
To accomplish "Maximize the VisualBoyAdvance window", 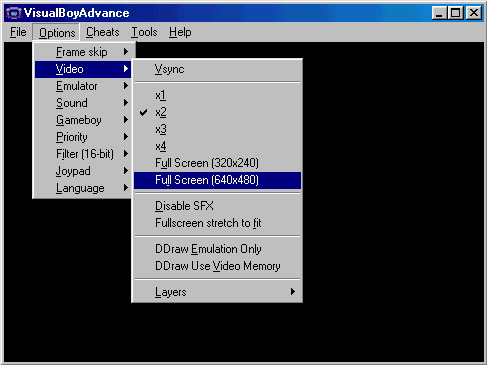I will (x=455, y=13).
